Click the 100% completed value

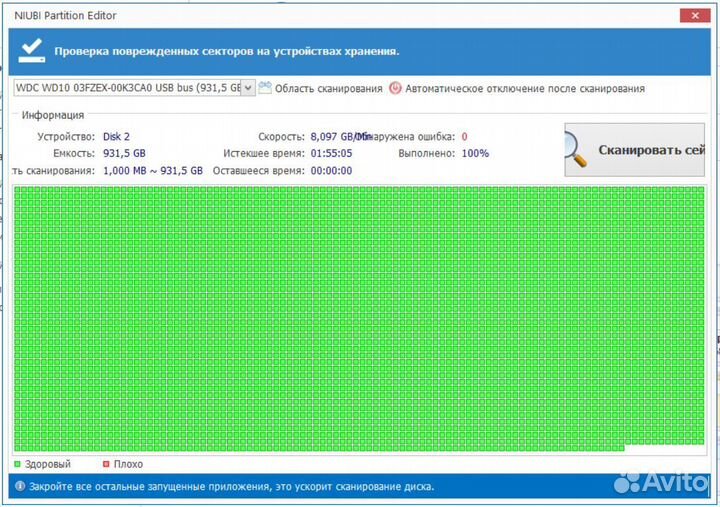click(475, 153)
